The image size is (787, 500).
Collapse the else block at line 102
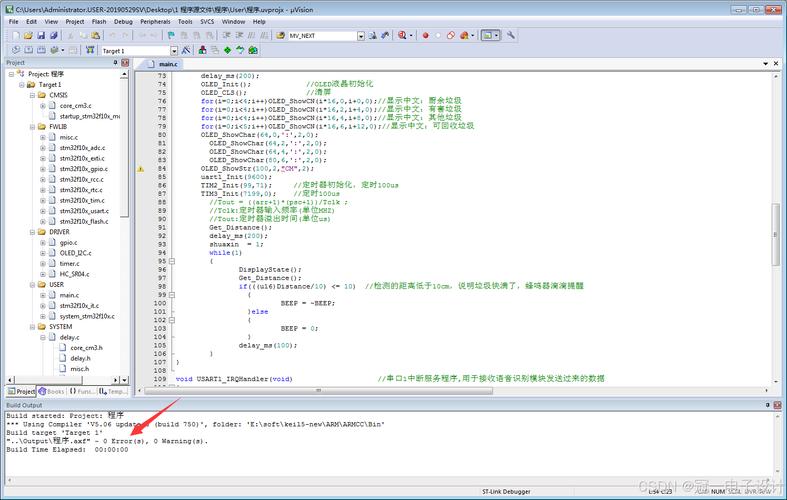click(x=171, y=319)
